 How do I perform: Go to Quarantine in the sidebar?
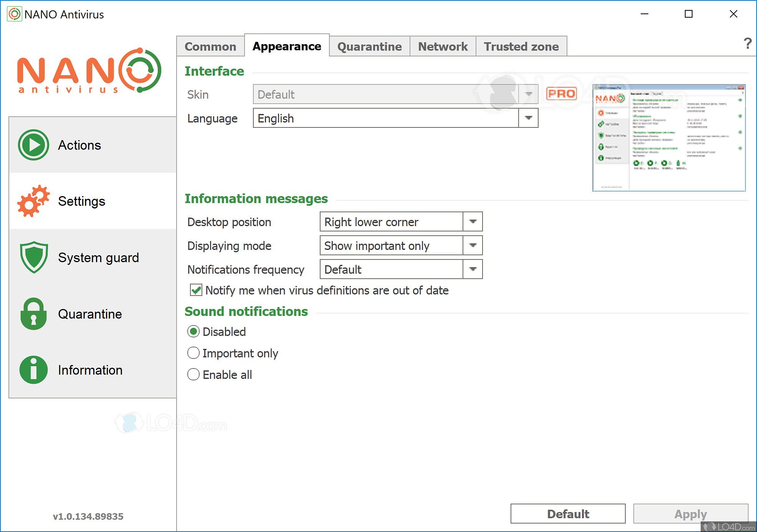click(x=93, y=314)
